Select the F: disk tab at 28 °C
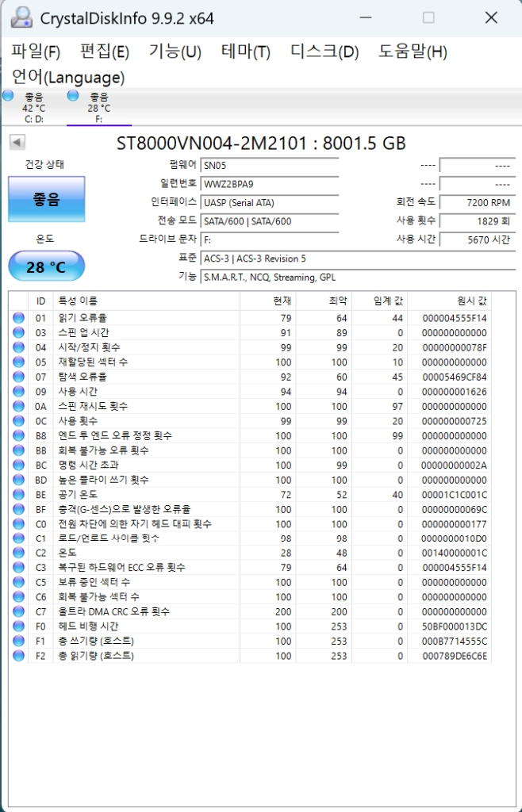Image resolution: width=522 pixels, height=812 pixels. point(99,107)
